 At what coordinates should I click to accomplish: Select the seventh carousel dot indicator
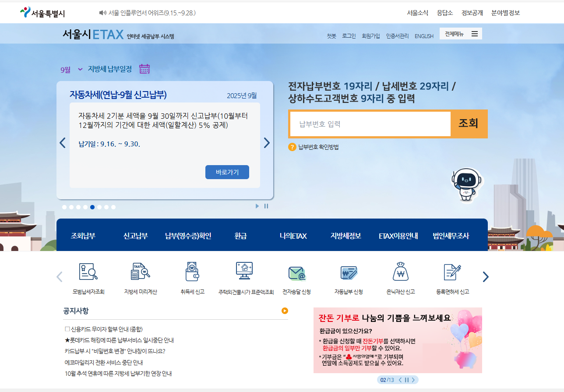click(x=106, y=207)
